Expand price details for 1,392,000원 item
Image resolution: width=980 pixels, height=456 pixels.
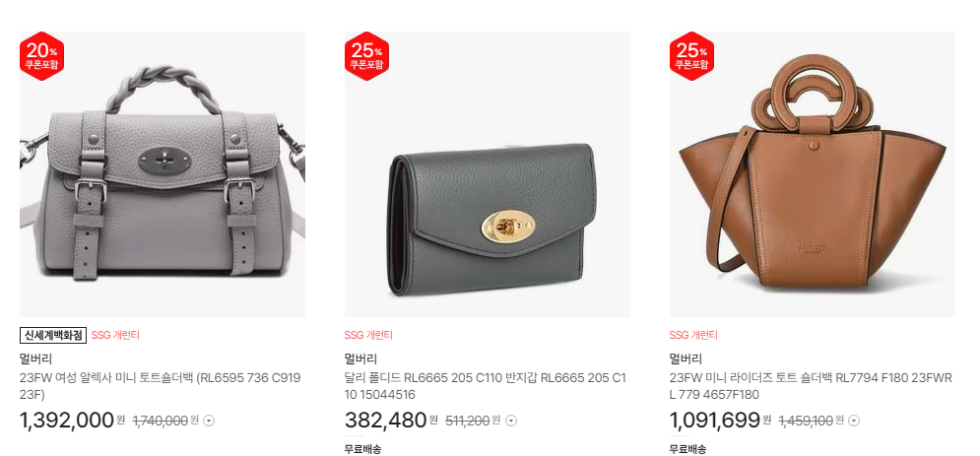pos(209,421)
